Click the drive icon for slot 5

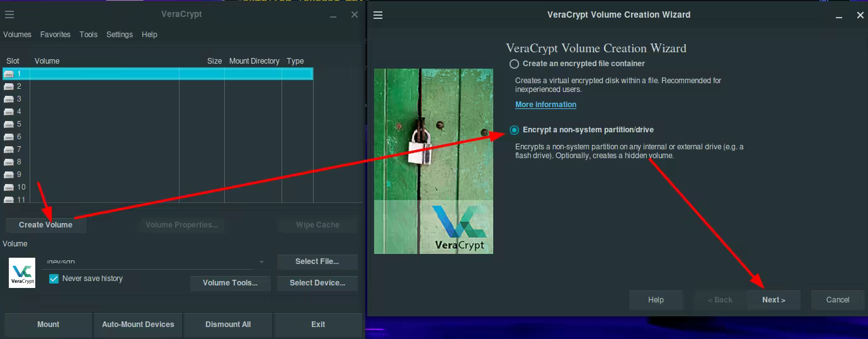(x=9, y=124)
